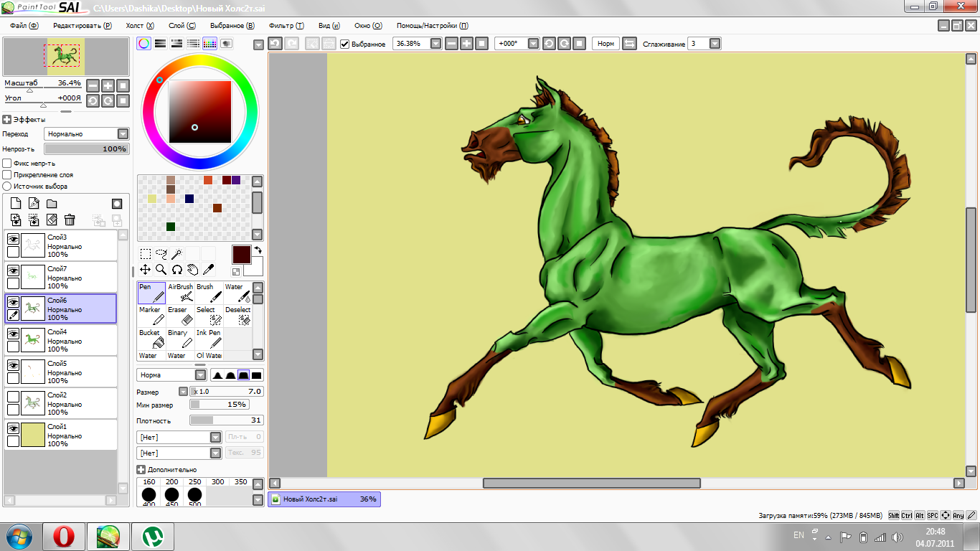This screenshot has height=551, width=980.
Task: Uncheck the Выбранное checkbox
Action: point(345,44)
